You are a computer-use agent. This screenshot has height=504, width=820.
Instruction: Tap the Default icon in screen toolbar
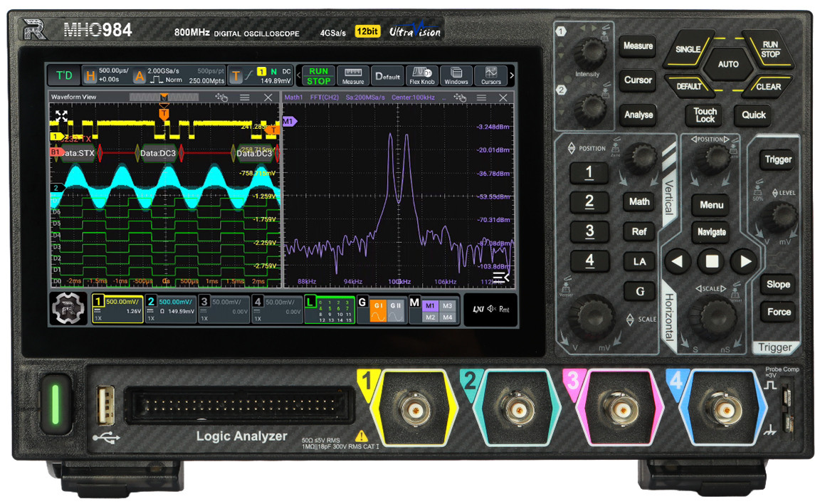pos(387,75)
